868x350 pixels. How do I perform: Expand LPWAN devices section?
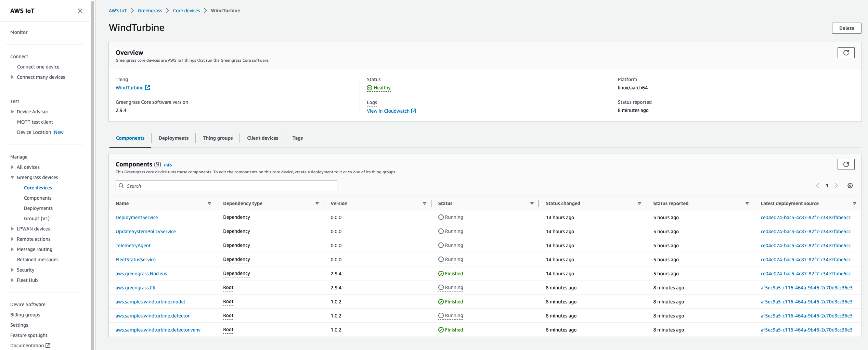(x=12, y=229)
